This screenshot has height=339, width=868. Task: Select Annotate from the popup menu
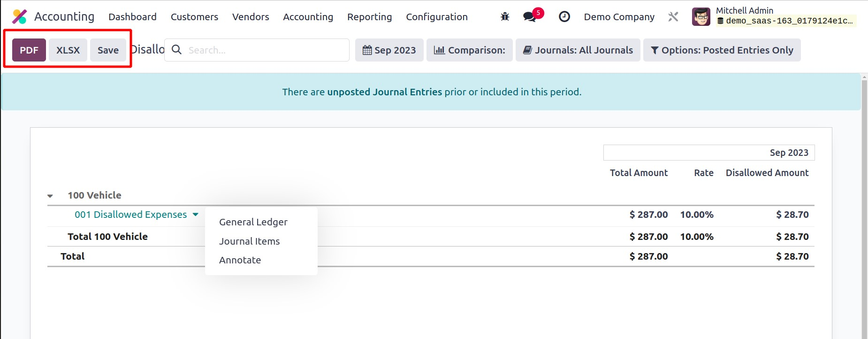[x=240, y=260]
